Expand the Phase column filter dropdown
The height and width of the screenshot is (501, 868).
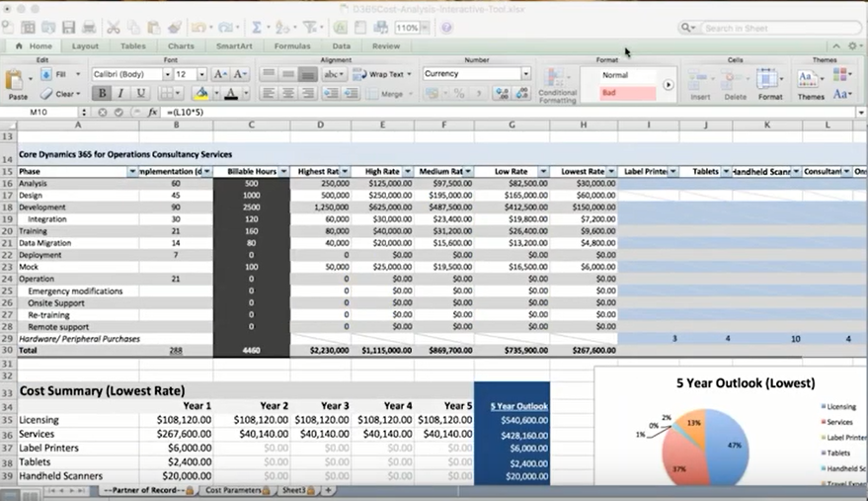click(x=133, y=172)
